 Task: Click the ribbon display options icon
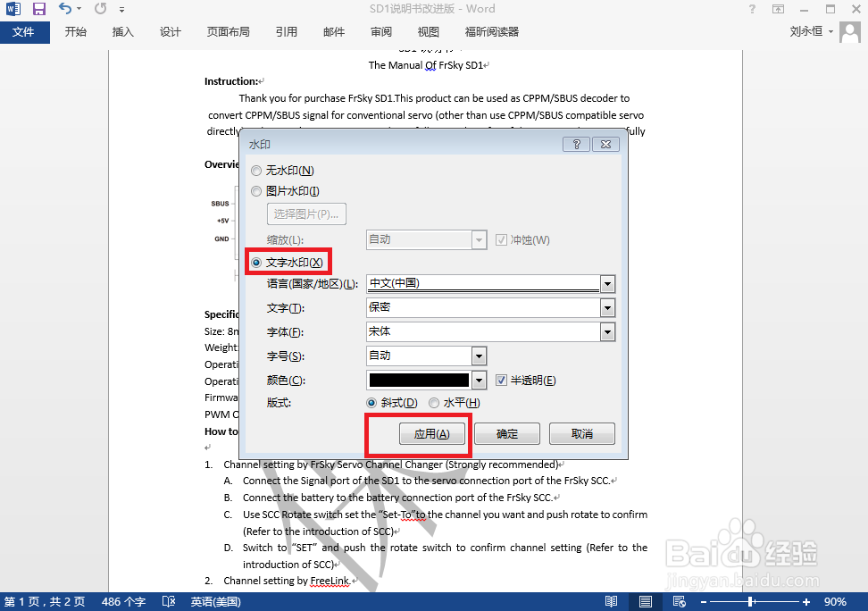[x=778, y=9]
